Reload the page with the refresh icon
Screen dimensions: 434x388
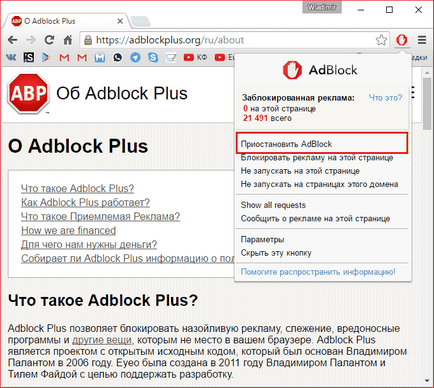49,40
